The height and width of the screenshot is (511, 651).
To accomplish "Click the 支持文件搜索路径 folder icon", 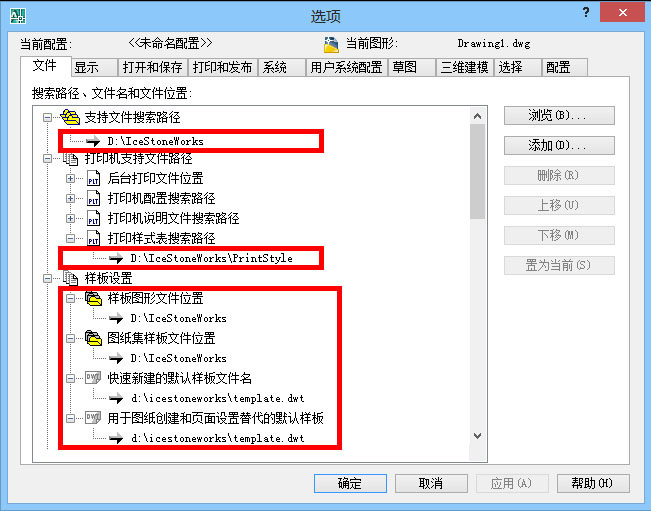I will coord(70,117).
